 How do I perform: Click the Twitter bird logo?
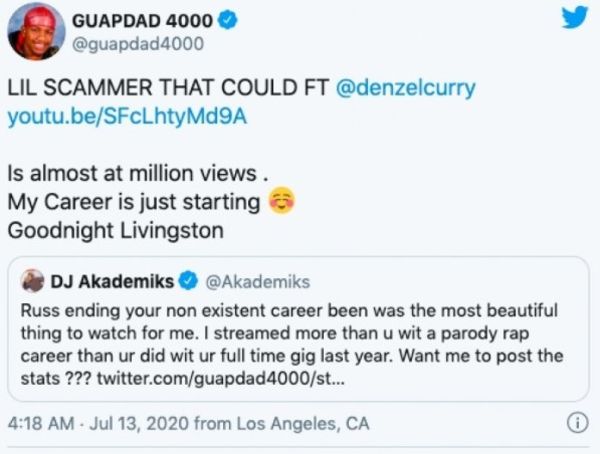(x=575, y=18)
